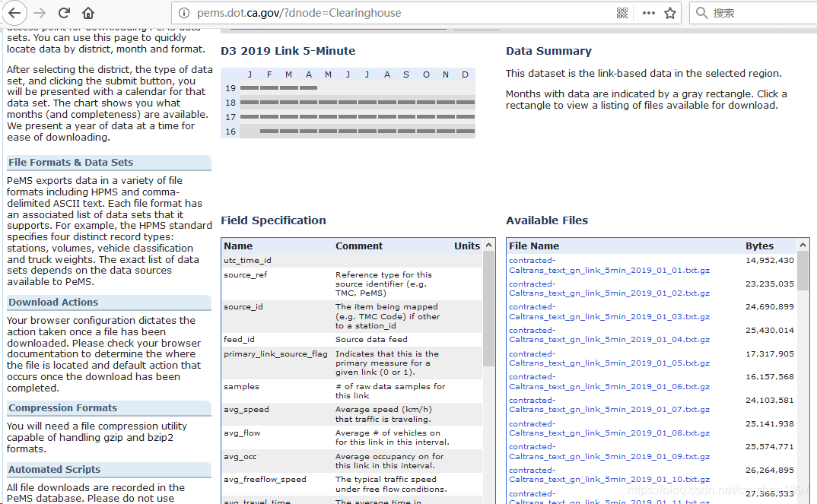
Task: Open the page actions three-dots menu
Action: pyautogui.click(x=649, y=13)
